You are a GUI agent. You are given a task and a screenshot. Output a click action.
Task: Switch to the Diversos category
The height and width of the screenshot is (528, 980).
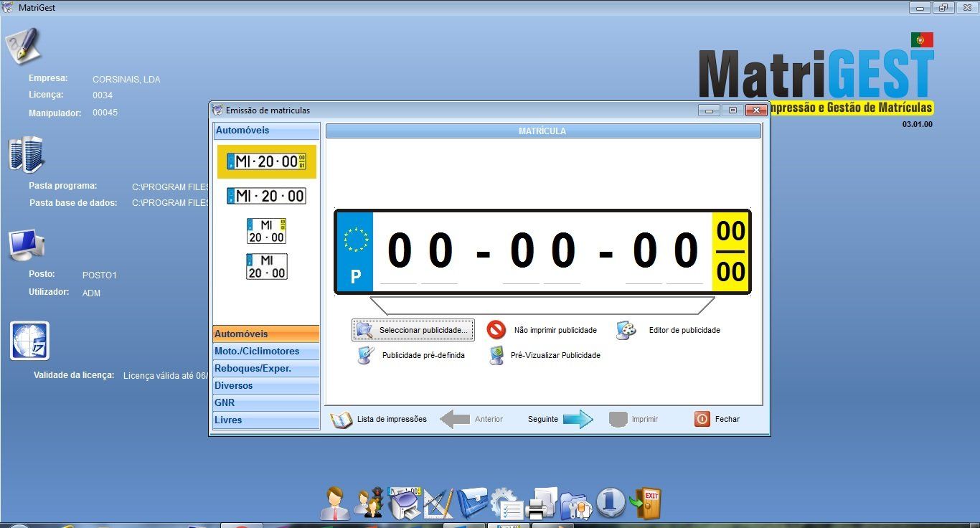(266, 385)
